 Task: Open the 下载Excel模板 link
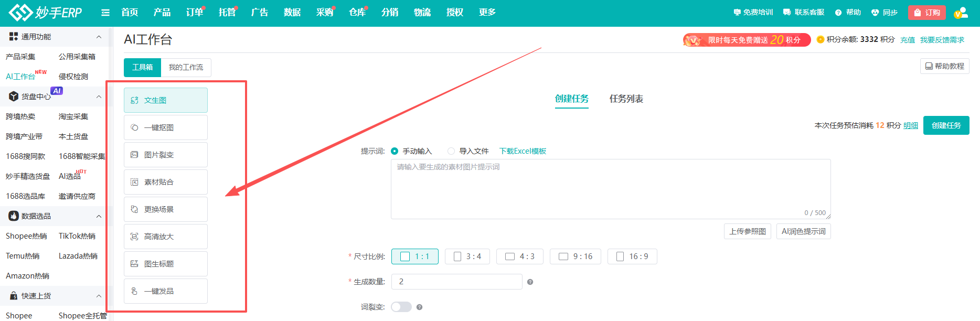(523, 151)
